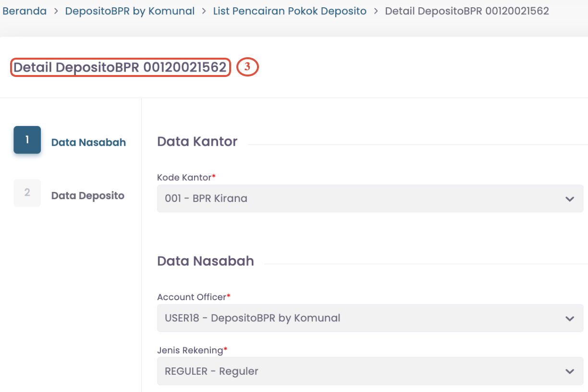Click chevron on USER18 Account Officer field
The image size is (588, 392).
point(570,318)
